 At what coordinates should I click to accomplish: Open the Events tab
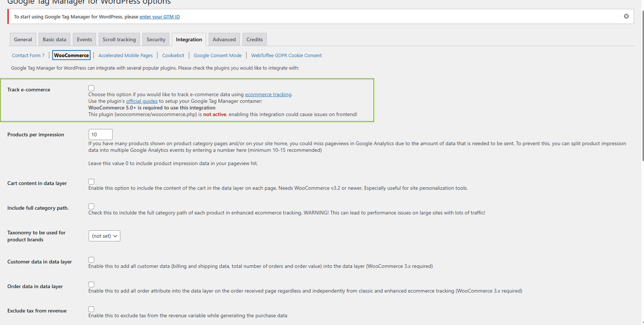(84, 39)
